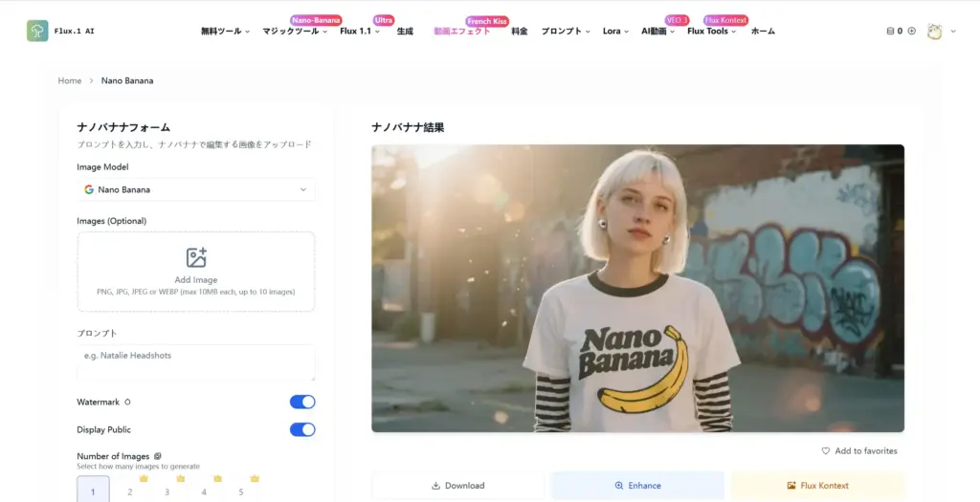Viewport: 980px width, 502px height.
Task: Click the Google logo in model selector
Action: [x=89, y=189]
